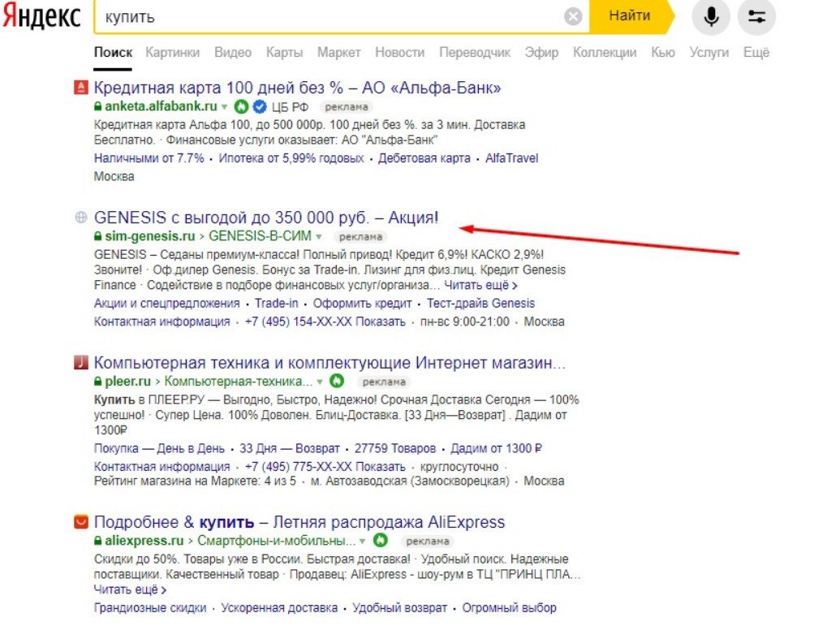The height and width of the screenshot is (626, 840).
Task: Expand the dropdown arrow after GENESIS-В-СИМ
Action: [x=319, y=236]
